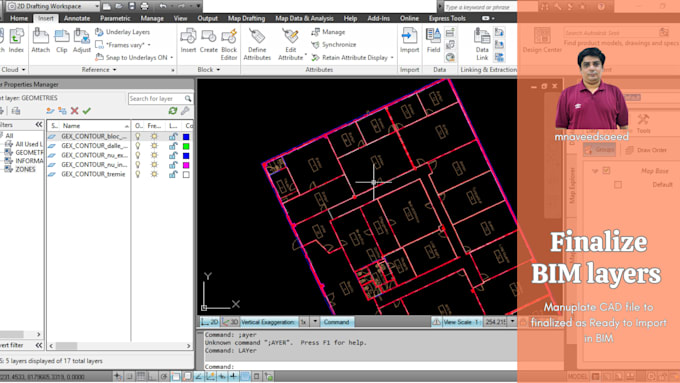The height and width of the screenshot is (383, 680).
Task: Switch to the Home ribbon tab
Action: (19, 18)
